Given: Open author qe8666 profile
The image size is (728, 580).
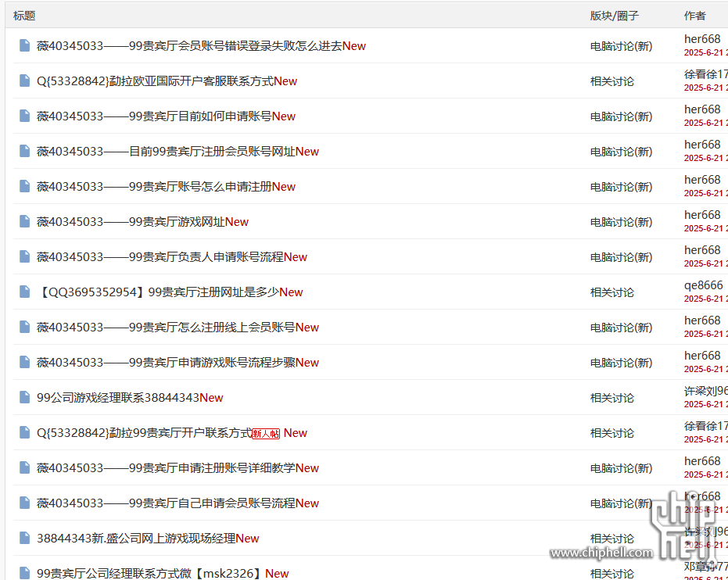Looking at the screenshot, I should (704, 285).
